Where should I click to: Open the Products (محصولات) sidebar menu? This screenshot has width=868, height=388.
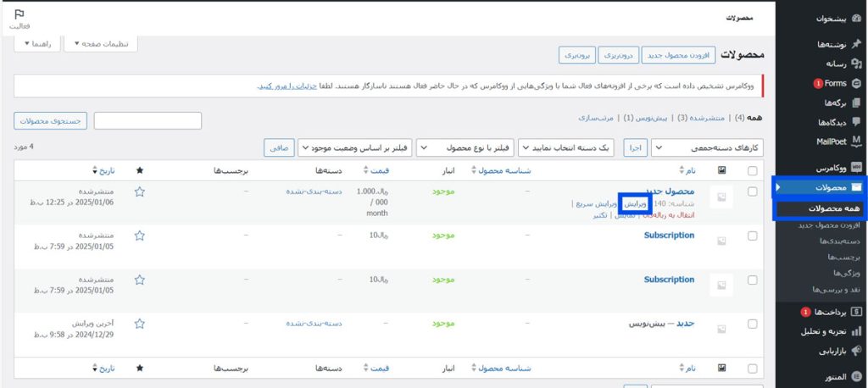(821, 187)
